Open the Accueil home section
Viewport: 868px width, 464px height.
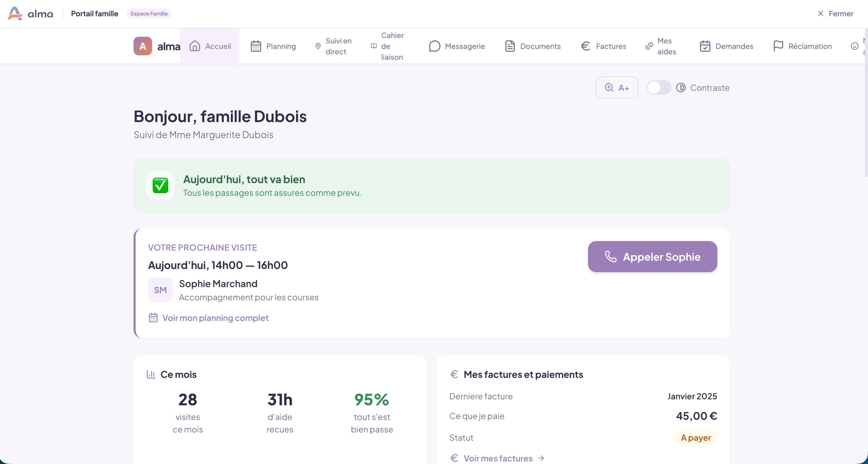(210, 46)
